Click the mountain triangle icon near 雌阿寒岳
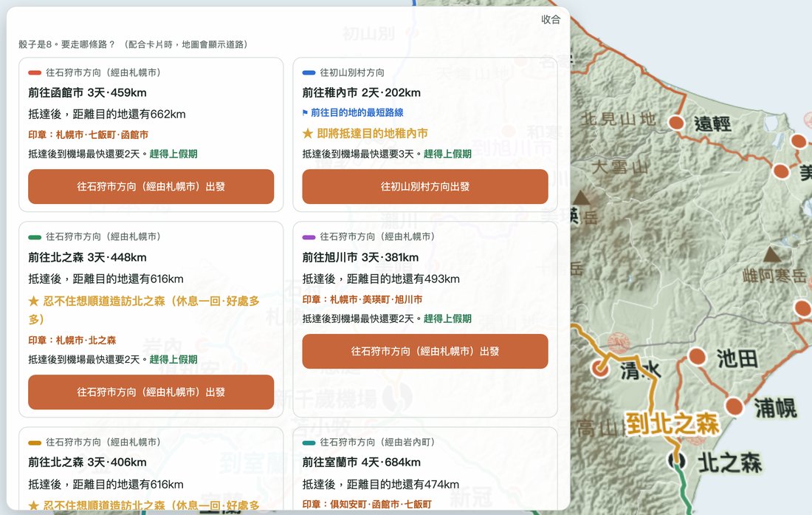This screenshot has height=515, width=812. click(772, 254)
